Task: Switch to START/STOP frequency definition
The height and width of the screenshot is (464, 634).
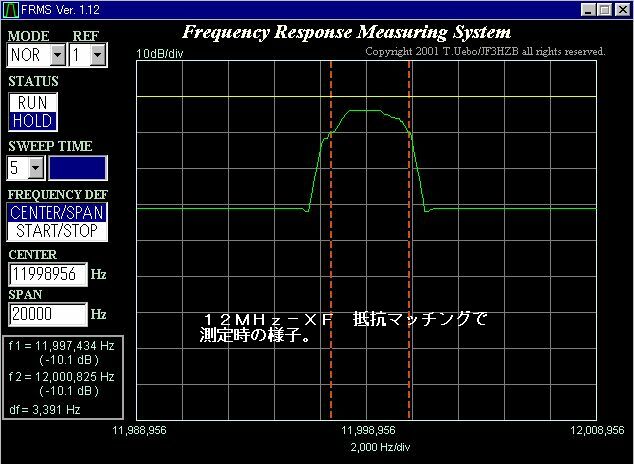Action: click(x=57, y=230)
